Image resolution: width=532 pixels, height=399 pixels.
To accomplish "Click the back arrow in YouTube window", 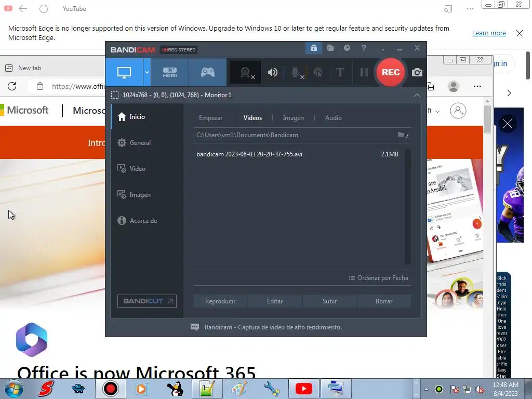I will (x=23, y=8).
